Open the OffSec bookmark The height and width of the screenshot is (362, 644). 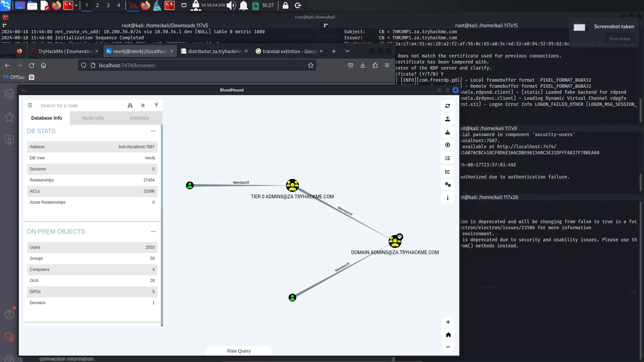pyautogui.click(x=14, y=77)
